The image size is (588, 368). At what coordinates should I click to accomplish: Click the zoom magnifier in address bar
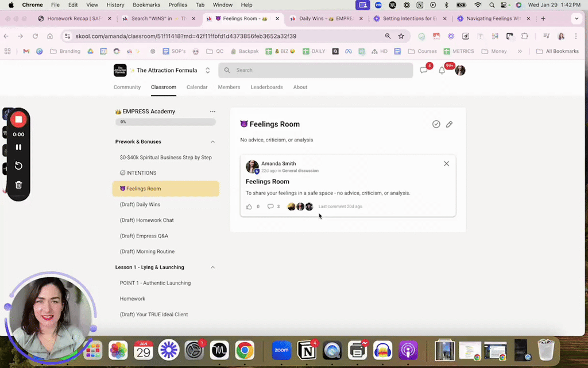tap(388, 36)
